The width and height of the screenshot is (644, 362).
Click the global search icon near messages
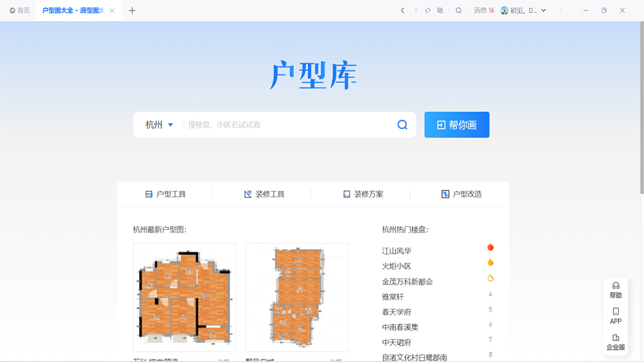pyautogui.click(x=458, y=10)
